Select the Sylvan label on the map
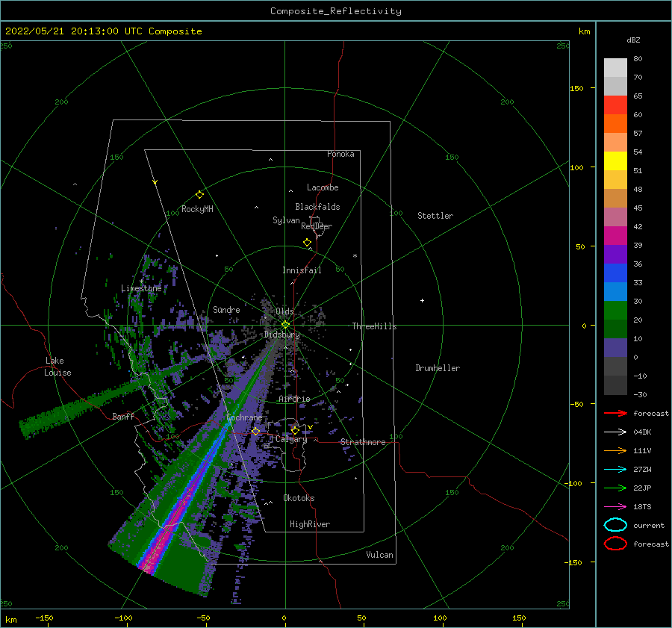The height and width of the screenshot is (628, 672). point(286,220)
